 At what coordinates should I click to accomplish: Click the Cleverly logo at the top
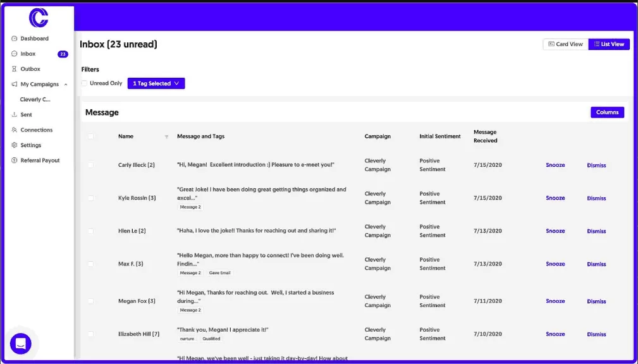click(39, 18)
